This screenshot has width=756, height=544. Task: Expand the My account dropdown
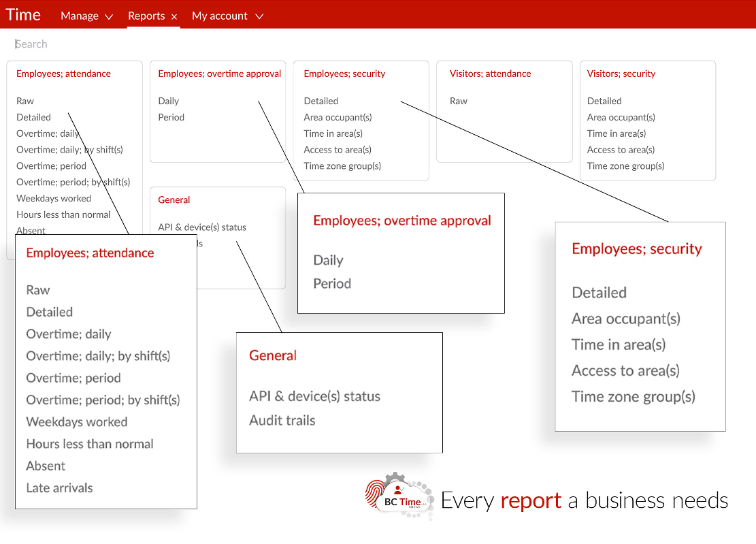[227, 16]
